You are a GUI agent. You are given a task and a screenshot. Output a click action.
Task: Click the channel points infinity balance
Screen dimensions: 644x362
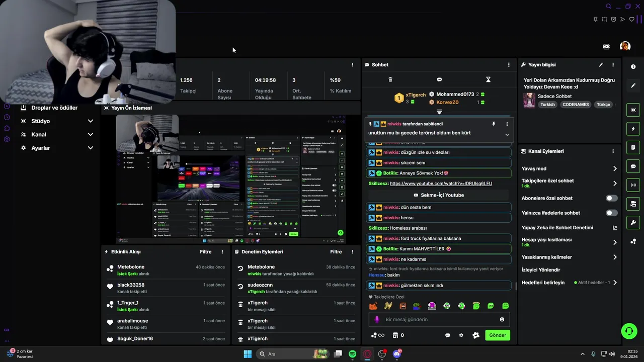[x=377, y=335]
